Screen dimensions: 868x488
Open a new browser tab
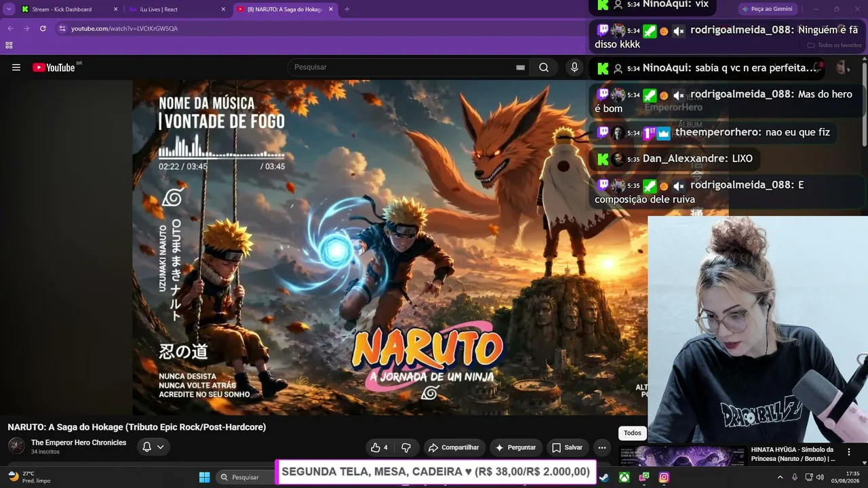tap(347, 9)
